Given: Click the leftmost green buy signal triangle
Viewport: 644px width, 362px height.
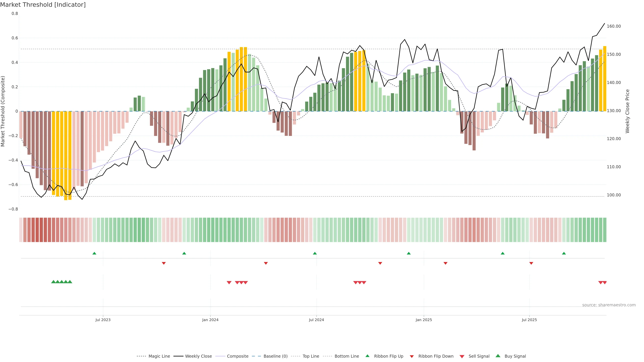Looking at the screenshot, I should 53,282.
